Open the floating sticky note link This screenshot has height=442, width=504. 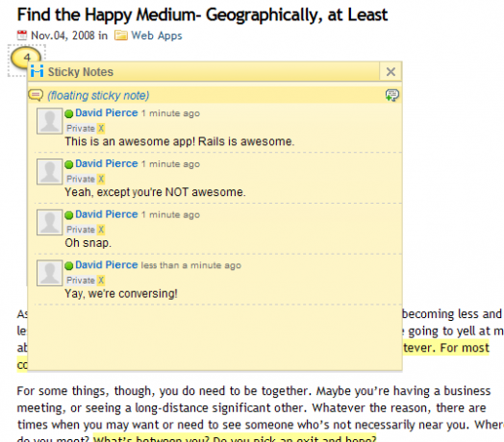[x=98, y=96]
